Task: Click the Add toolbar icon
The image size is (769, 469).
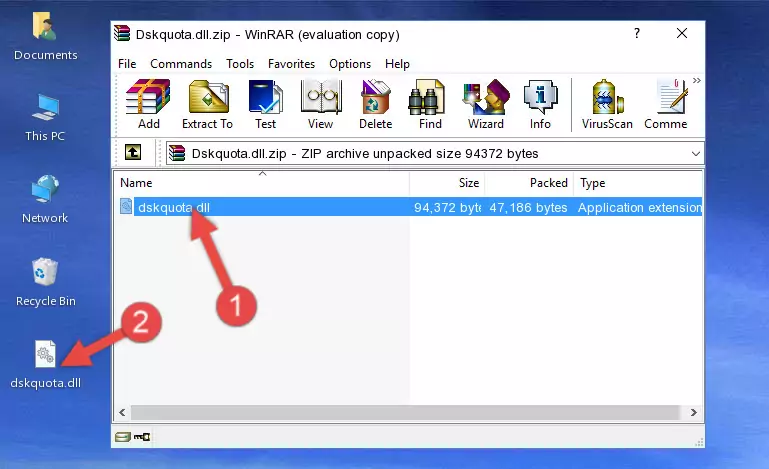Action: pos(148,104)
